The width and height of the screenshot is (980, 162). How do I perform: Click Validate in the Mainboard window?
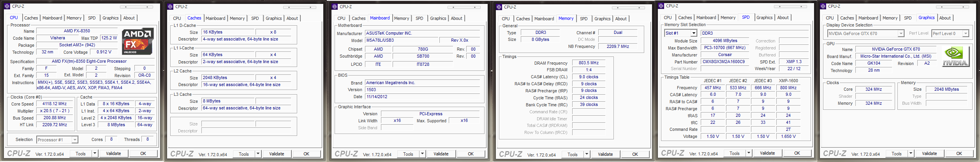(x=441, y=154)
